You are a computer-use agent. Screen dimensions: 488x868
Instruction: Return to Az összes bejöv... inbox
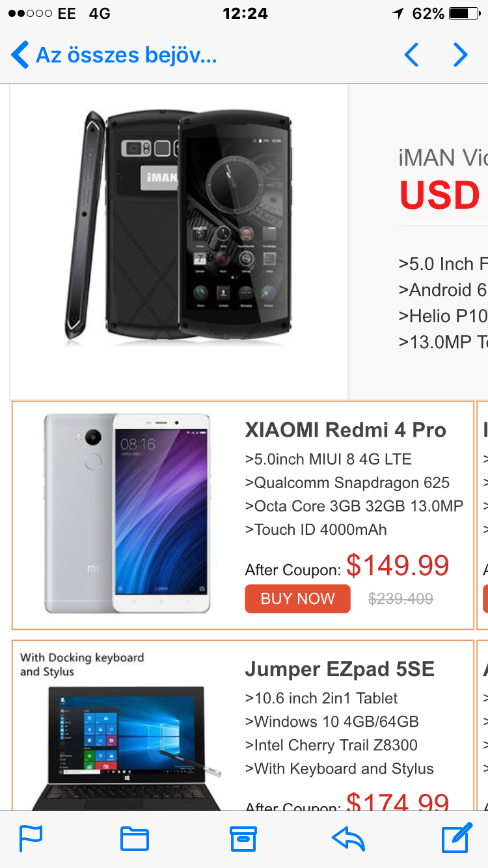pos(114,55)
